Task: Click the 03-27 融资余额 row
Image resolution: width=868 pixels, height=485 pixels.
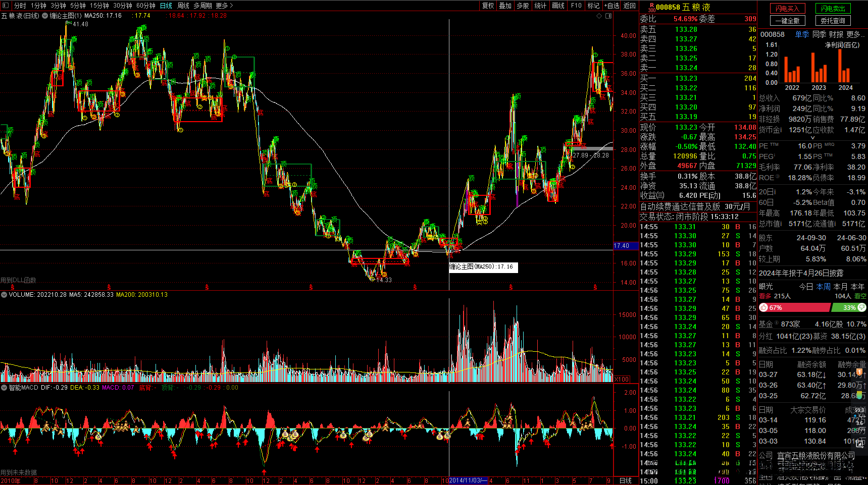Action: (812, 374)
